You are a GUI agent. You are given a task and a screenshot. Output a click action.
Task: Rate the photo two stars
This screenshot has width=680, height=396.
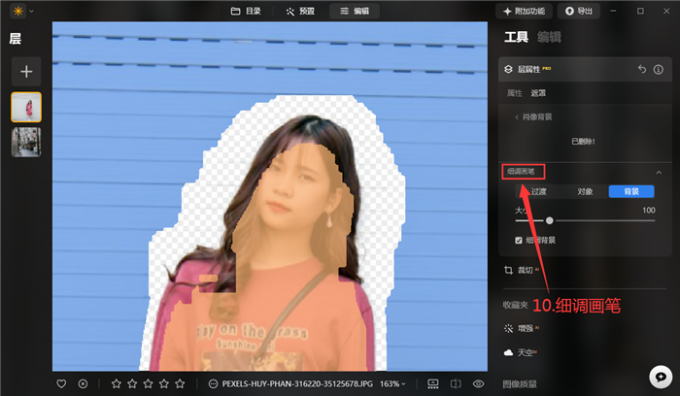[132, 384]
